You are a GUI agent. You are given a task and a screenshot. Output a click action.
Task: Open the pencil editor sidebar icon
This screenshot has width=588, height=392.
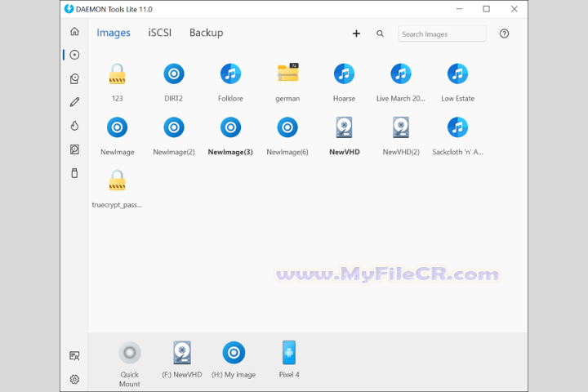(x=74, y=102)
